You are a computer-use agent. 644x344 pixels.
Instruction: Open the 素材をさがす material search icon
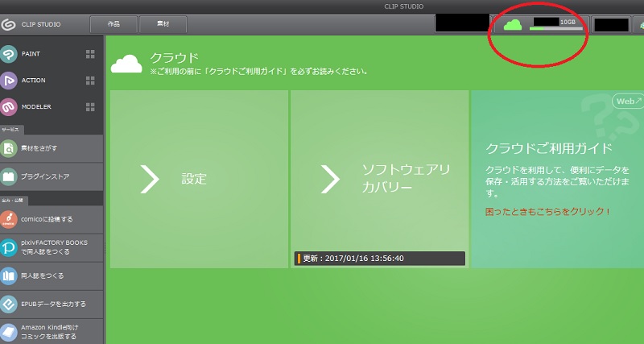pyautogui.click(x=9, y=148)
